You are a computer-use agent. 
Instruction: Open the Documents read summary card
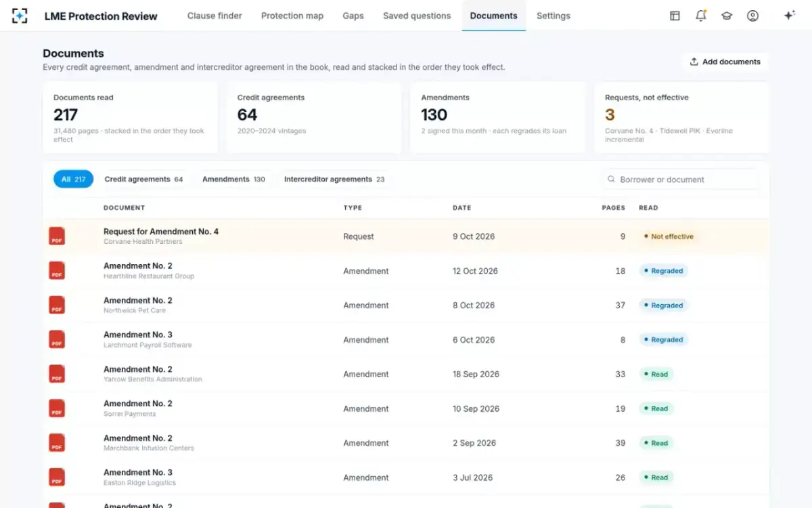(x=130, y=118)
